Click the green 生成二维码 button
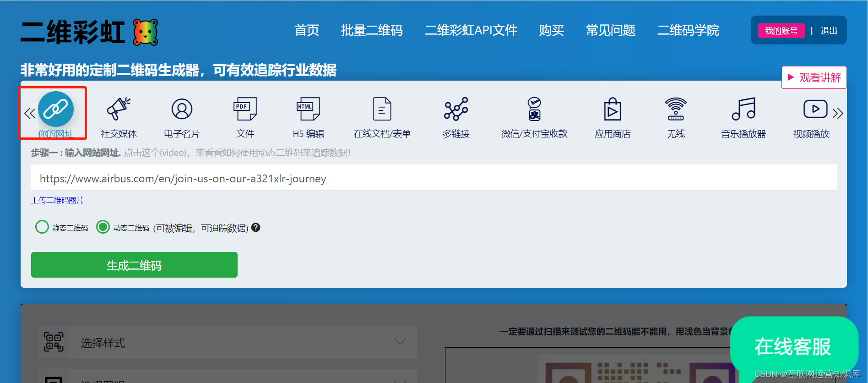 134,265
